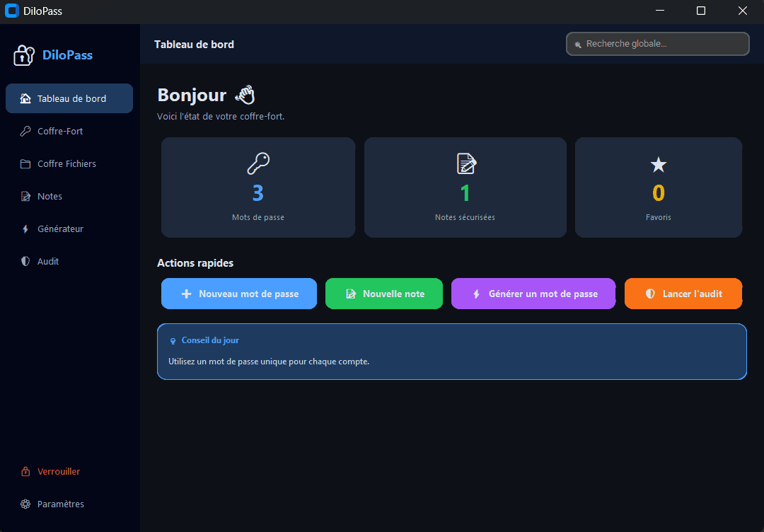764x532 pixels.
Task: Click the gear icon beside Paramètres
Action: (x=25, y=504)
